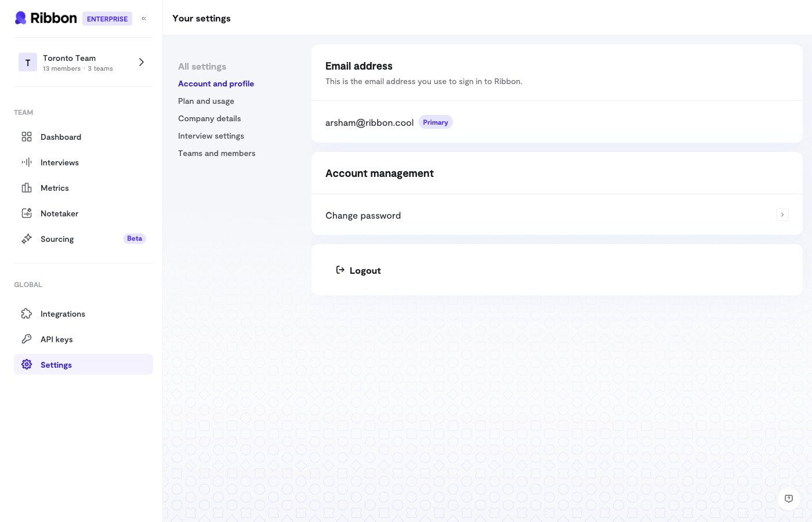Open Interview settings from the settings list

(x=211, y=136)
